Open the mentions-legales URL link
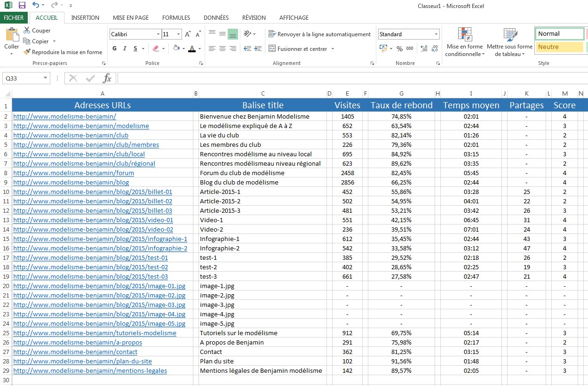The height and width of the screenshot is (386, 588). pos(90,370)
